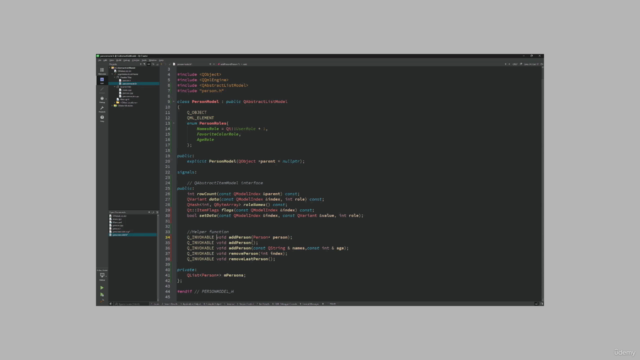Image resolution: width=640 pixels, height=360 pixels.
Task: Split the Projects side panel
Action: [153, 64]
